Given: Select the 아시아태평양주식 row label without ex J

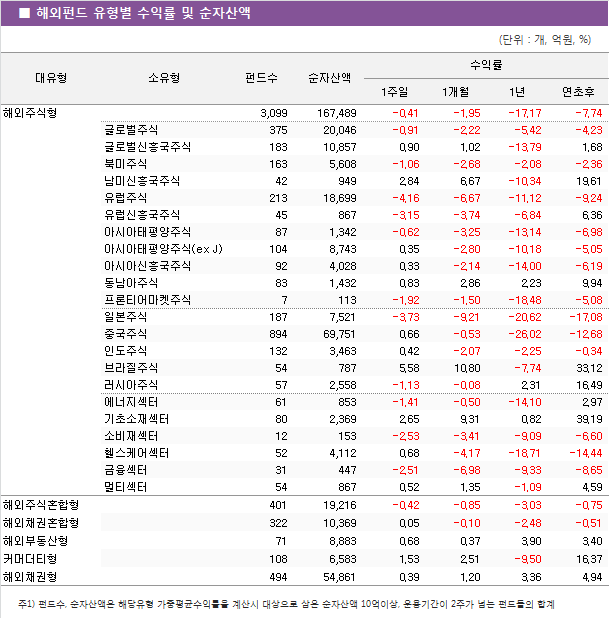Looking at the screenshot, I should [x=147, y=232].
